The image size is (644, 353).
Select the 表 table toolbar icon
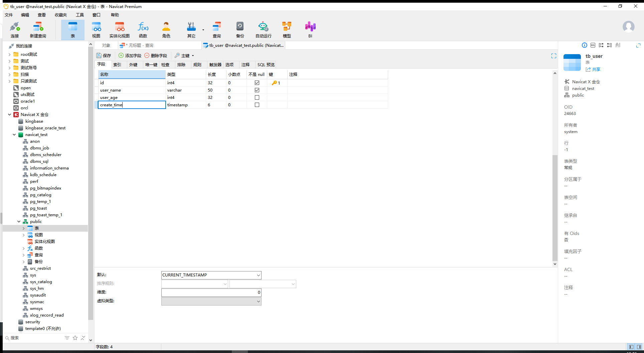coord(73,30)
